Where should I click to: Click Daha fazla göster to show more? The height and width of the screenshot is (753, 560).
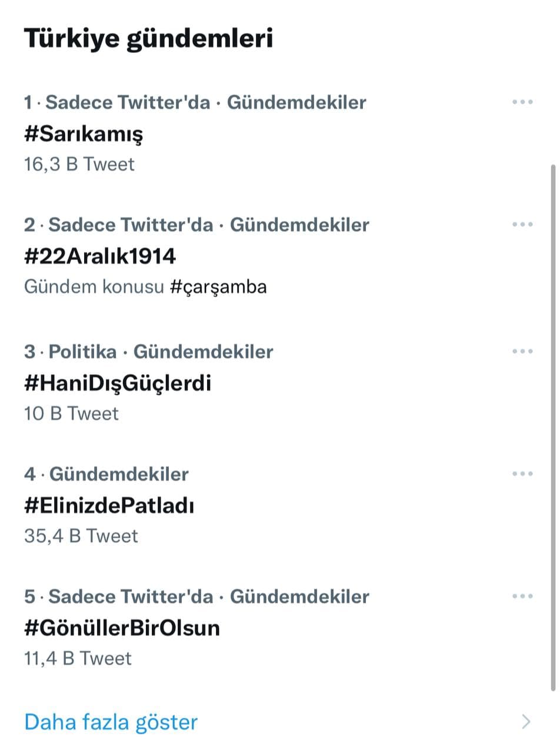pyautogui.click(x=111, y=722)
